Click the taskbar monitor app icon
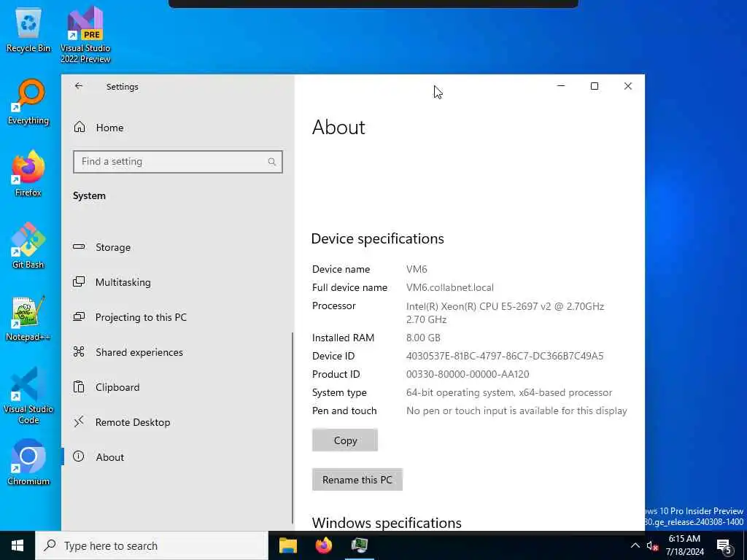 pos(359,545)
